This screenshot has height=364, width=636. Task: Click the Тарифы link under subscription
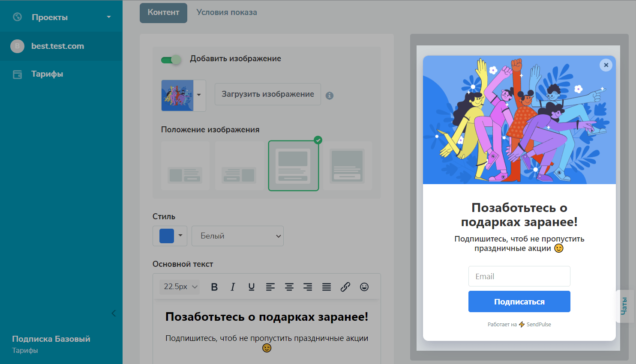point(25,350)
